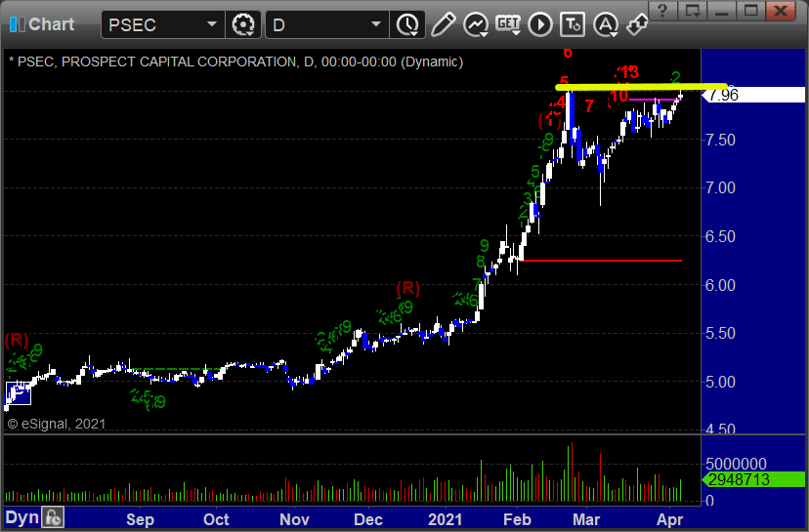Open the symbol settings gear menu
Screen dimensions: 809x532
243,24
